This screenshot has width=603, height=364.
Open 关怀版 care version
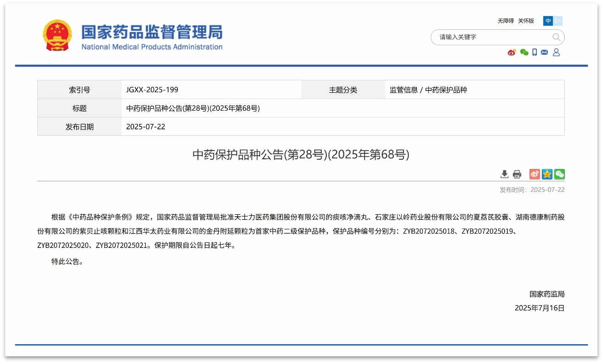(526, 21)
